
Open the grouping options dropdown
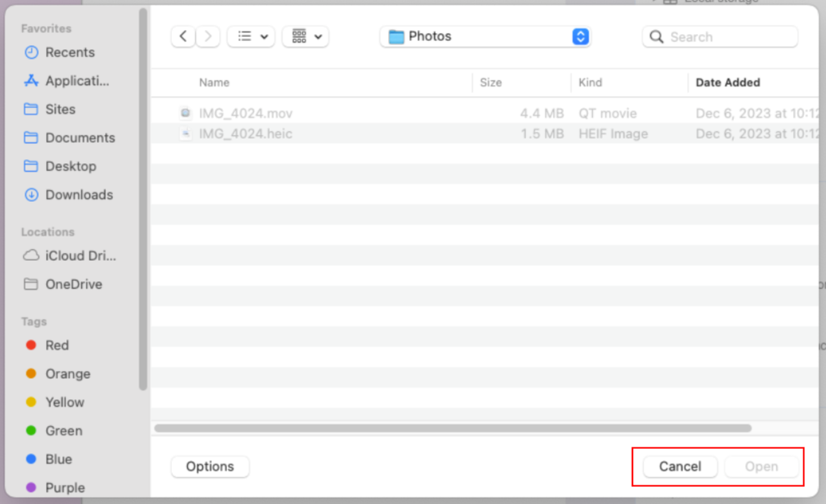[306, 36]
